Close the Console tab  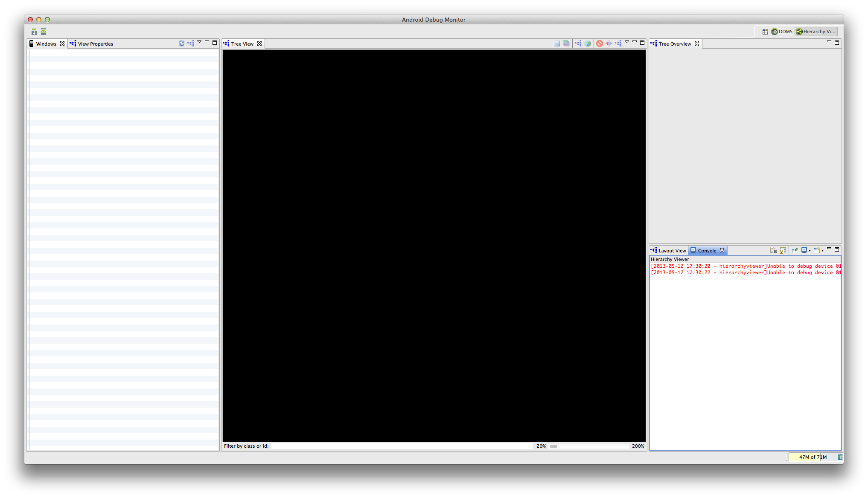click(x=722, y=250)
